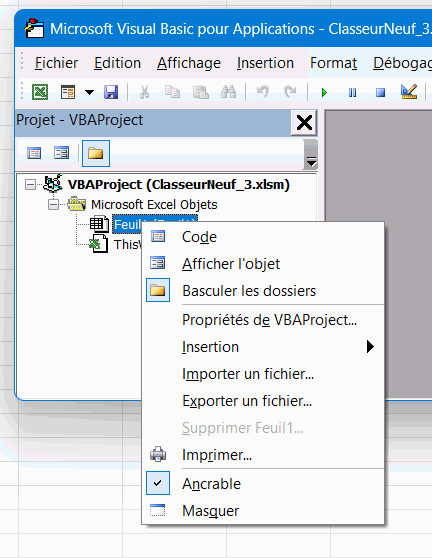This screenshot has width=432, height=558.
Task: Click the Stop reset square icon
Action: [381, 93]
